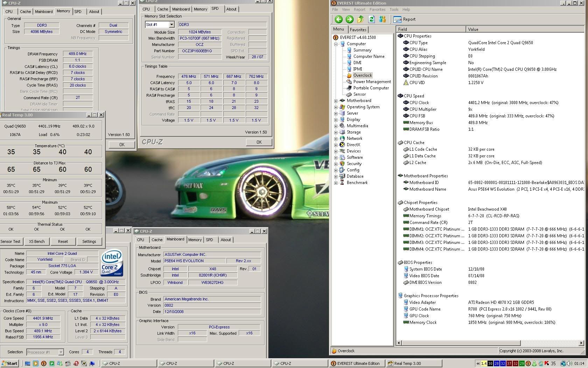Click Reset in Real Temp
The height and width of the screenshot is (368, 588).
(63, 241)
